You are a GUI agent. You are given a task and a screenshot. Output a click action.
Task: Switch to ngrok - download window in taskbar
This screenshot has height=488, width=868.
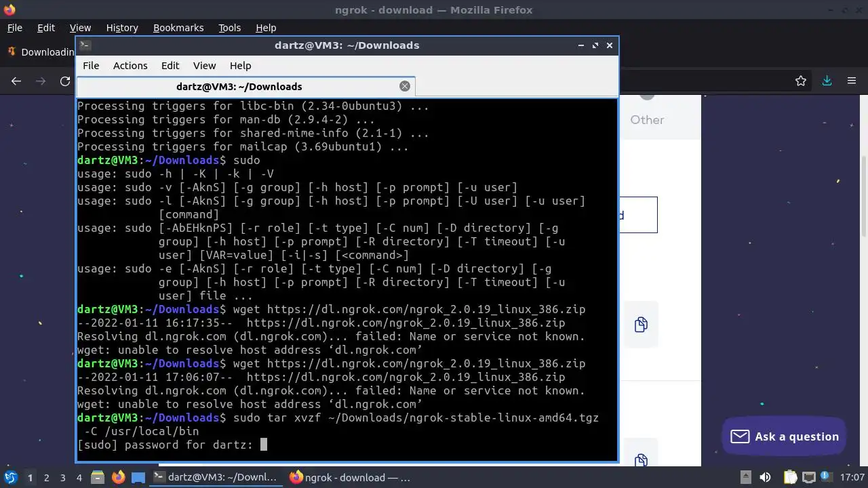click(351, 477)
